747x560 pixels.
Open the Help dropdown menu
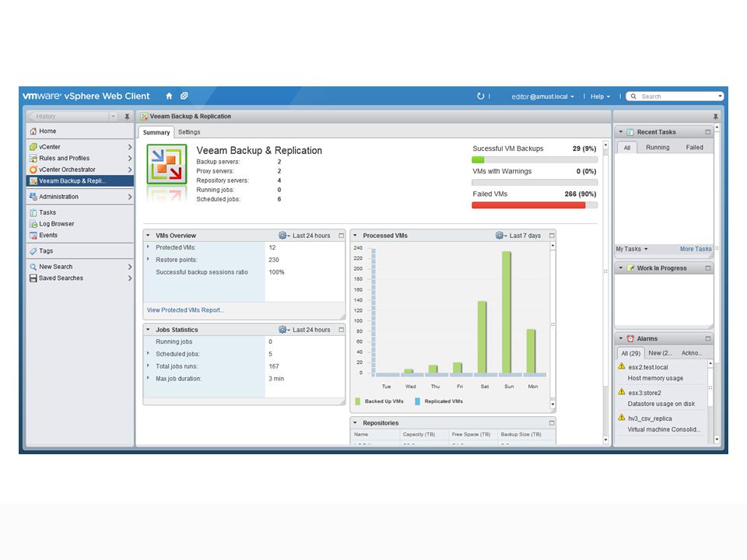600,96
